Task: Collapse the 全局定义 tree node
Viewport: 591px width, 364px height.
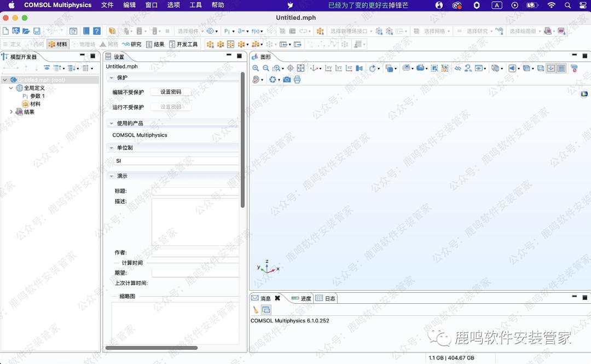Action: pos(11,88)
